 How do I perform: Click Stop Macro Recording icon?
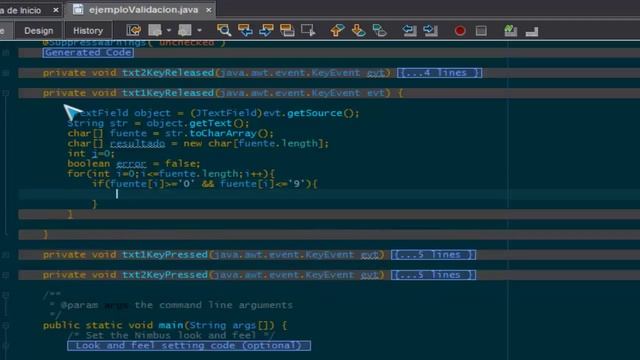pyautogui.click(x=481, y=31)
